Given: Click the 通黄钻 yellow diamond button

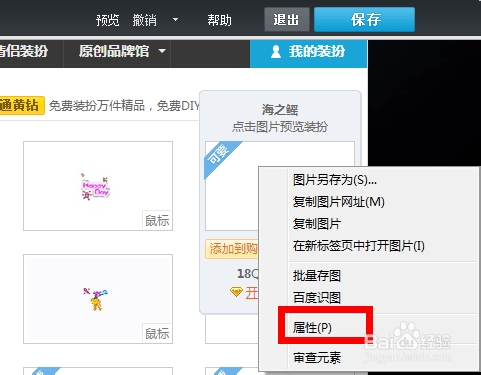Looking at the screenshot, I should click(x=22, y=106).
